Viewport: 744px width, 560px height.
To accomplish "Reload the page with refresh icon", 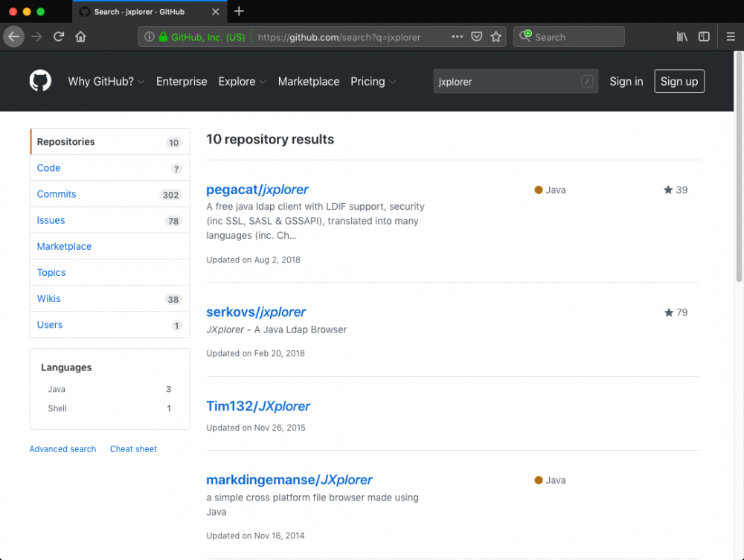I will 59,36.
